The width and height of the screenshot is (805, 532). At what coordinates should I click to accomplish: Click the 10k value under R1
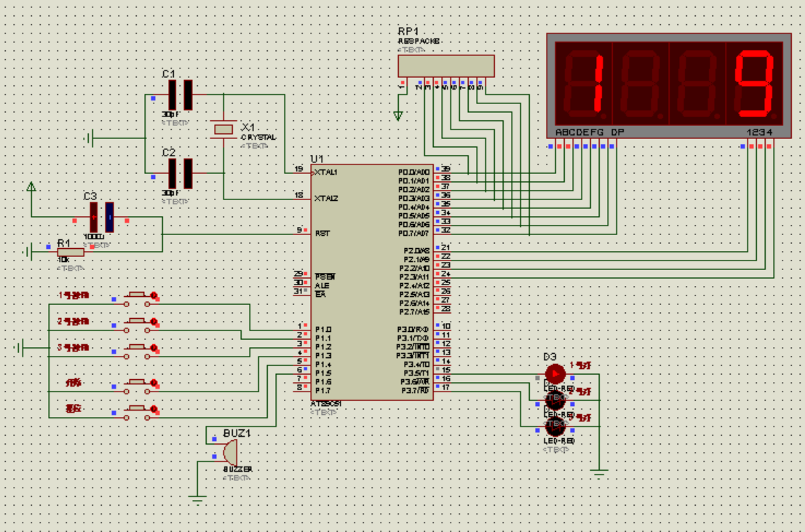[x=63, y=260]
